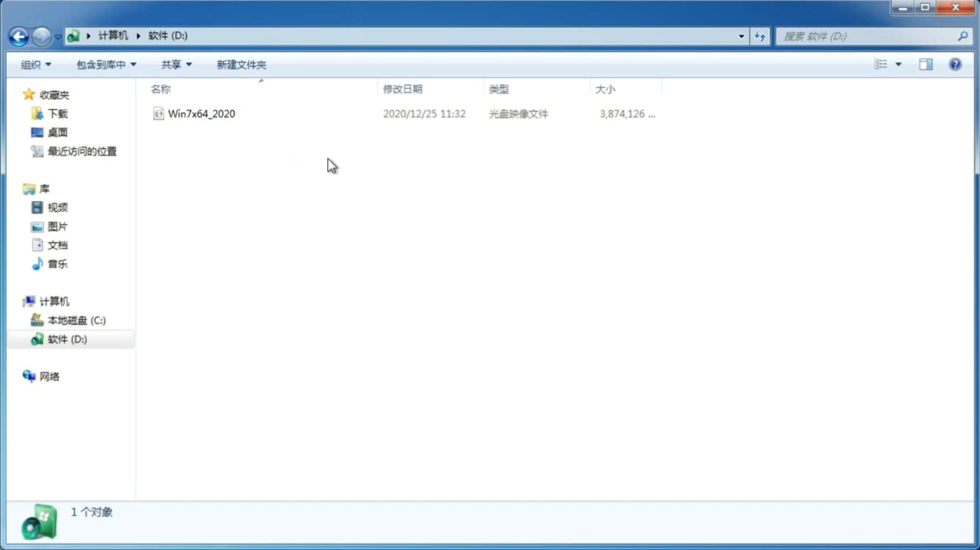Click the disc image file icon
This screenshot has height=550, width=980.
pyautogui.click(x=158, y=113)
